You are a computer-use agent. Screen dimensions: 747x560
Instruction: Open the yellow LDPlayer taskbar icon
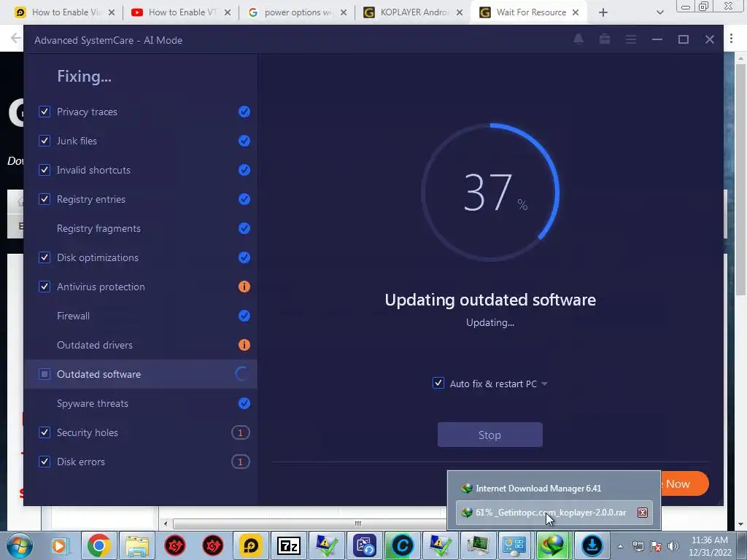251,545
